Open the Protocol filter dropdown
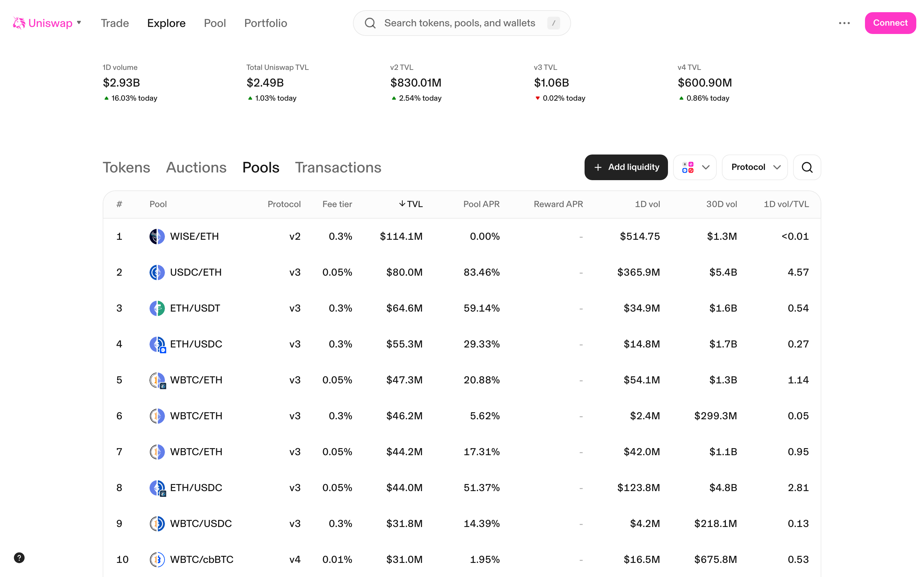 tap(754, 167)
